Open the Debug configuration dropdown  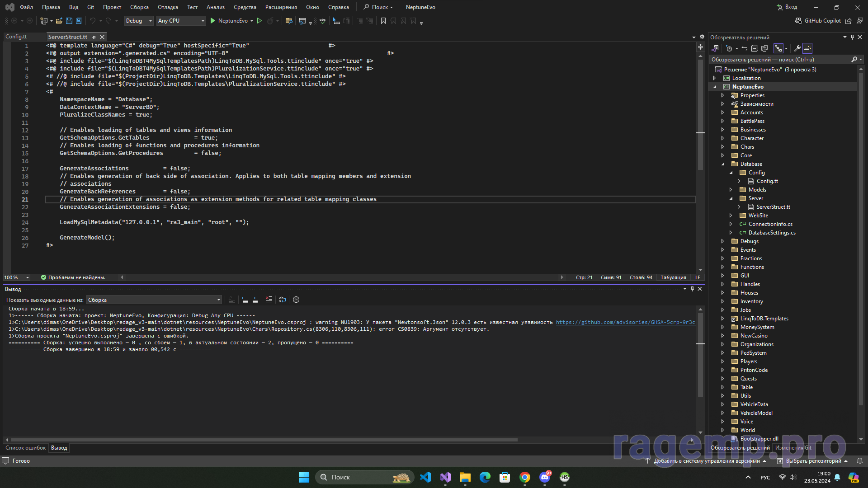[x=139, y=21]
